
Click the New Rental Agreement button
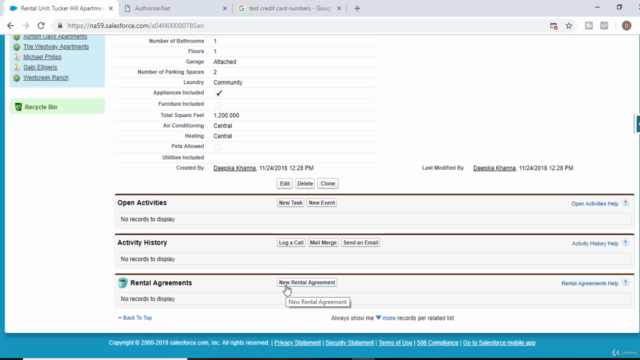[307, 282]
